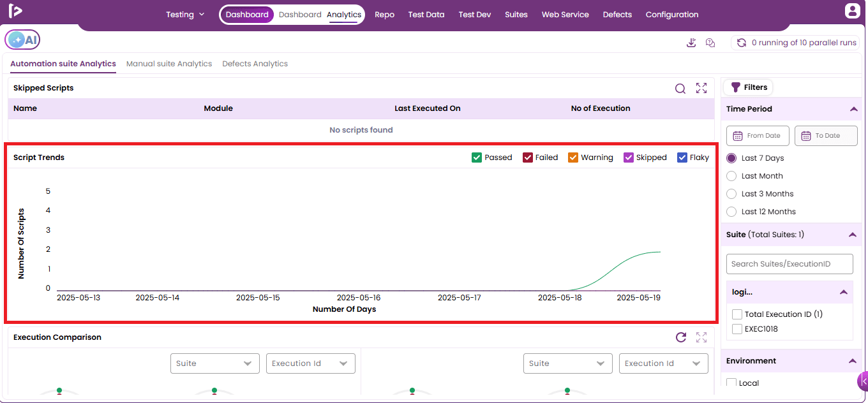868x403 pixels.
Task: Open the Repo menu
Action: pyautogui.click(x=384, y=15)
